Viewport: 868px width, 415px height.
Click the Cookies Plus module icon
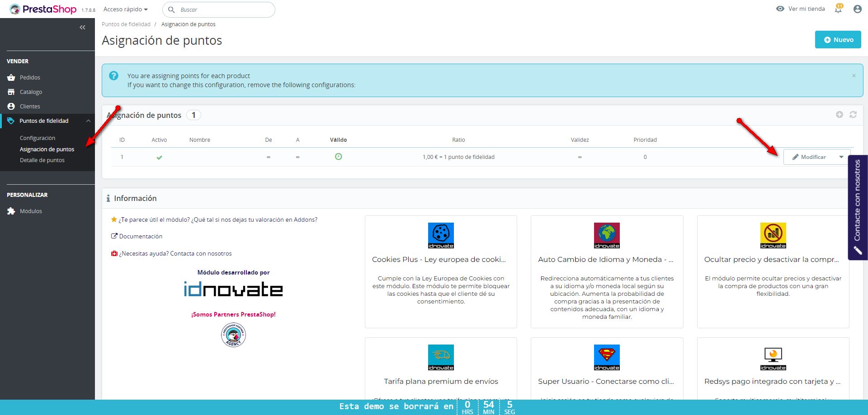[x=441, y=235]
